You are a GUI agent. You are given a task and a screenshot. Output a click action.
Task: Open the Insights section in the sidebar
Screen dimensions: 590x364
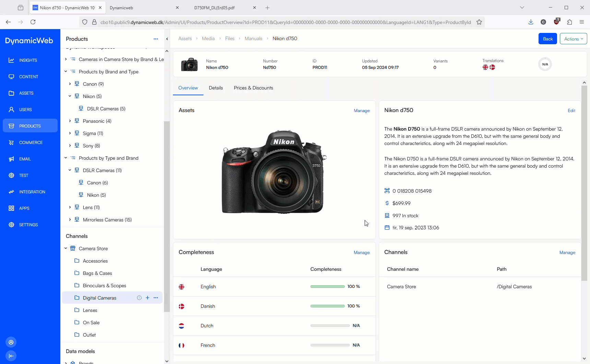[x=11, y=60]
